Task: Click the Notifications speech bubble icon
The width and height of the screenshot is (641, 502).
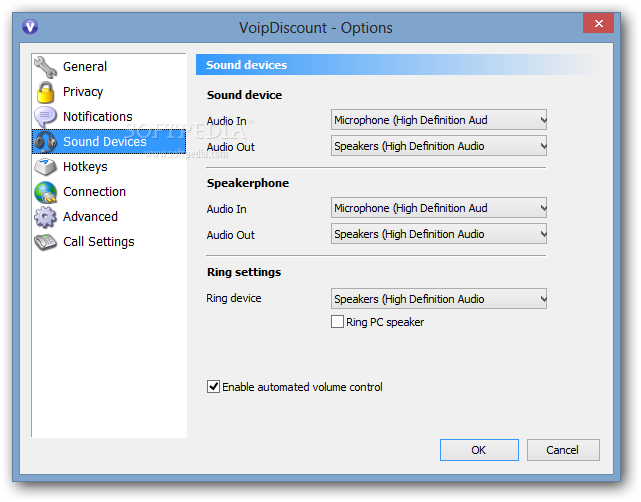Action: (x=45, y=117)
